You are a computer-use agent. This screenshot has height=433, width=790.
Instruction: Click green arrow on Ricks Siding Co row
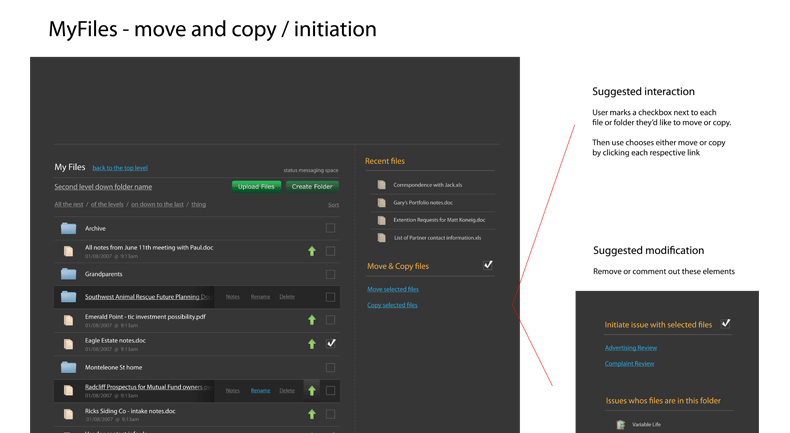(x=312, y=414)
